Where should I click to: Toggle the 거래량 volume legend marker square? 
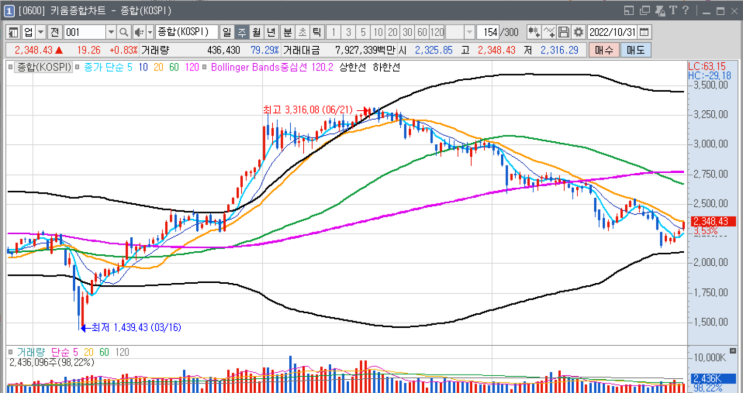click(x=10, y=352)
